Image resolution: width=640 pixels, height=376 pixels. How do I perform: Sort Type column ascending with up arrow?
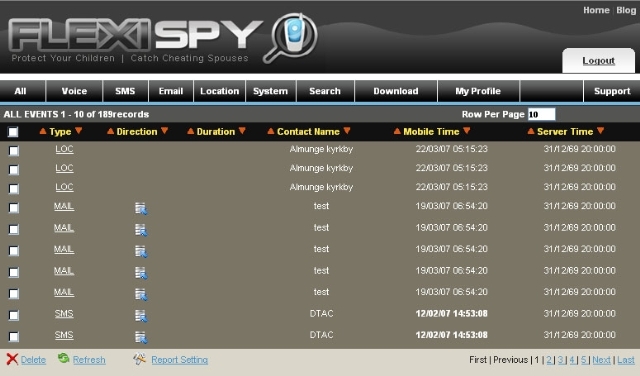43,131
